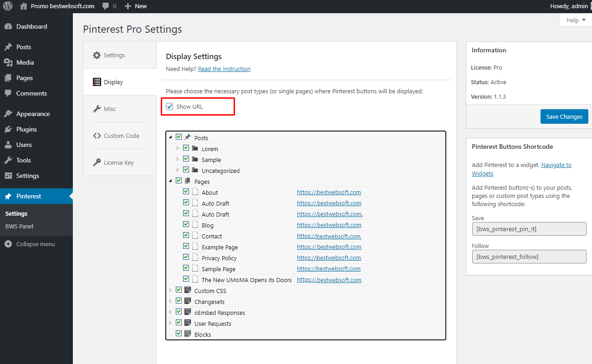
Task: Click the Users icon in sidebar
Action: [8, 145]
